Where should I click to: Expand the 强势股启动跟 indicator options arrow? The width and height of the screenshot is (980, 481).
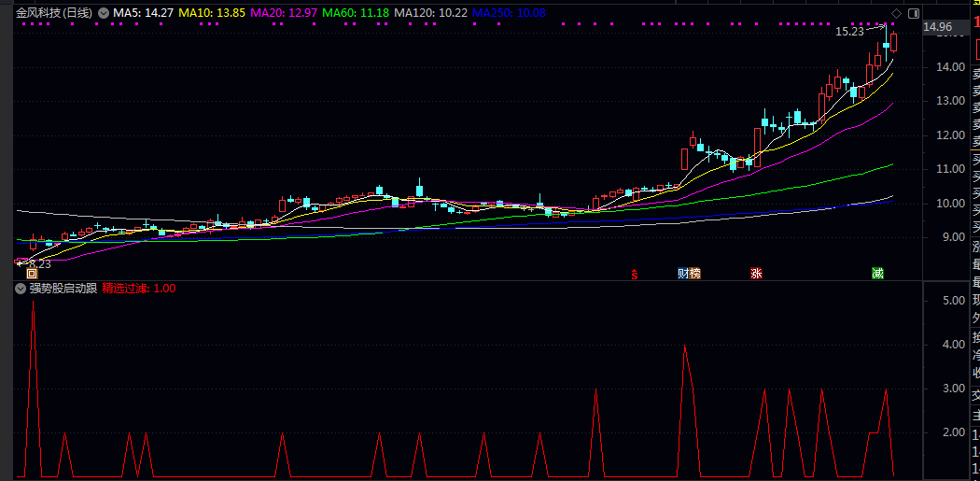pos(21,289)
